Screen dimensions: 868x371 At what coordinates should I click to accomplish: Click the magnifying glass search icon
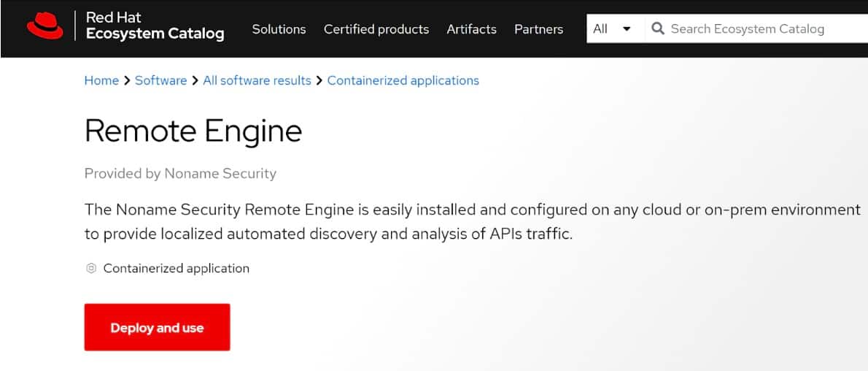pos(657,29)
